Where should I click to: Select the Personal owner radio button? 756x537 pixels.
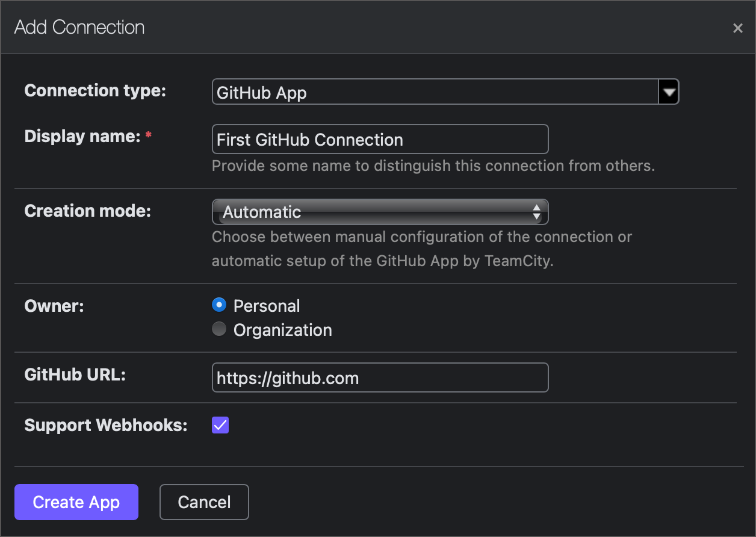click(219, 305)
